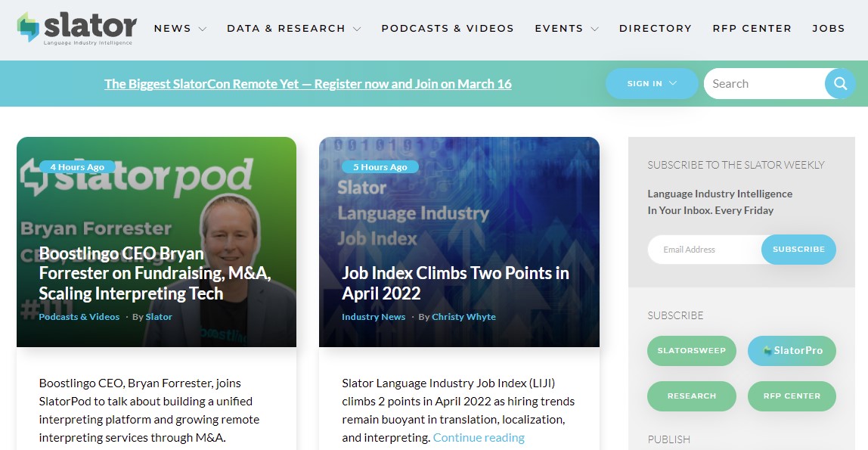Open the Job Index Climbs Two Points article
The height and width of the screenshot is (450, 868).
pyautogui.click(x=456, y=283)
